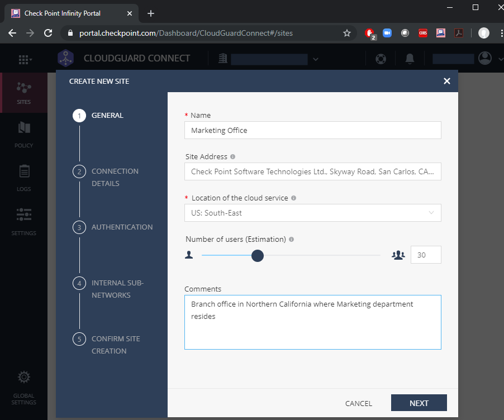
Task: Click the NEXT button
Action: pyautogui.click(x=419, y=403)
